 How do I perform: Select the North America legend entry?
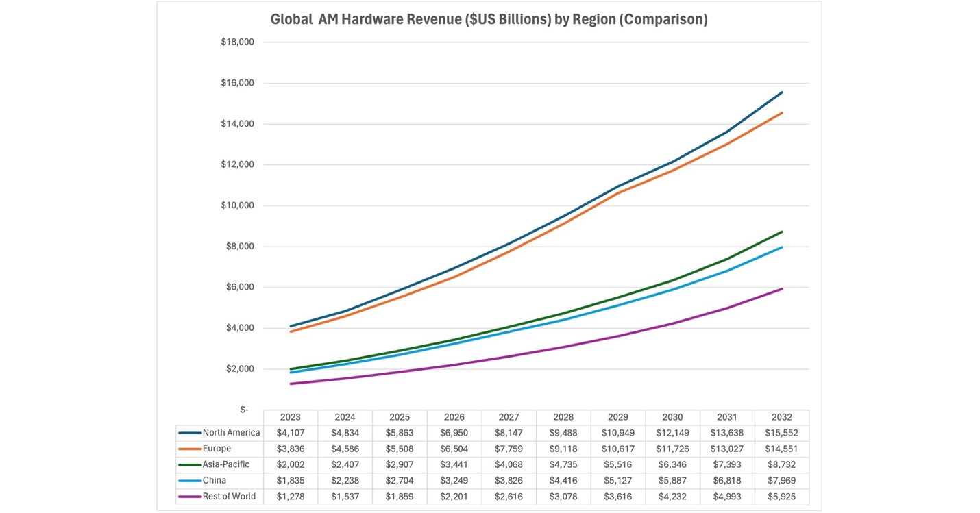click(219, 433)
